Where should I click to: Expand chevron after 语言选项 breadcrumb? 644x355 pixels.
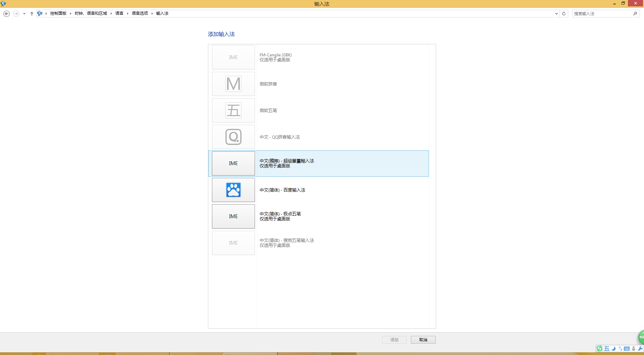coord(152,13)
